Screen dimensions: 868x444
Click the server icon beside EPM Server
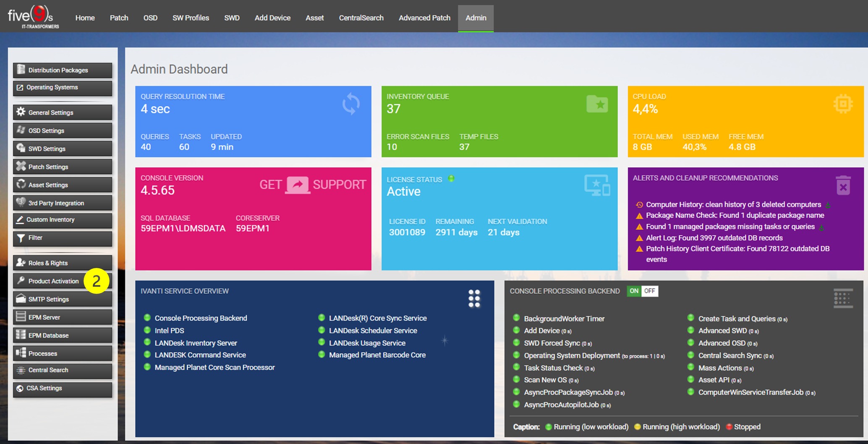[x=21, y=317]
